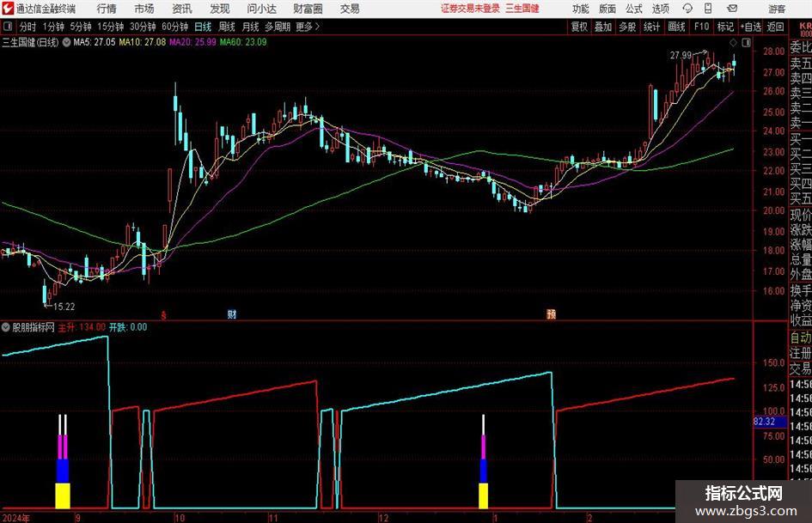Click the 选项 menu item

tap(660, 9)
